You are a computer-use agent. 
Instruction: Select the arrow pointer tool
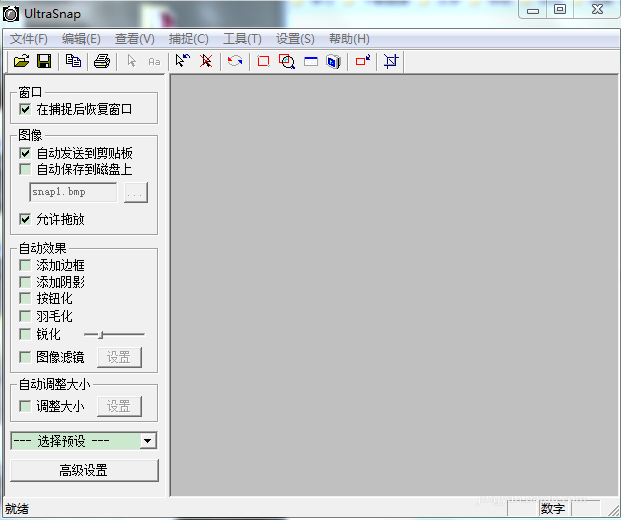131,61
